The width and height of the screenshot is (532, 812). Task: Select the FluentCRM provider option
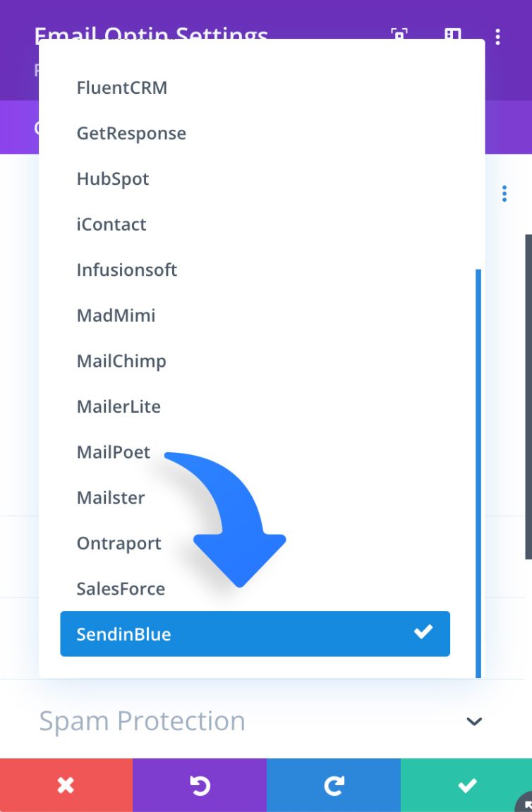click(x=121, y=87)
